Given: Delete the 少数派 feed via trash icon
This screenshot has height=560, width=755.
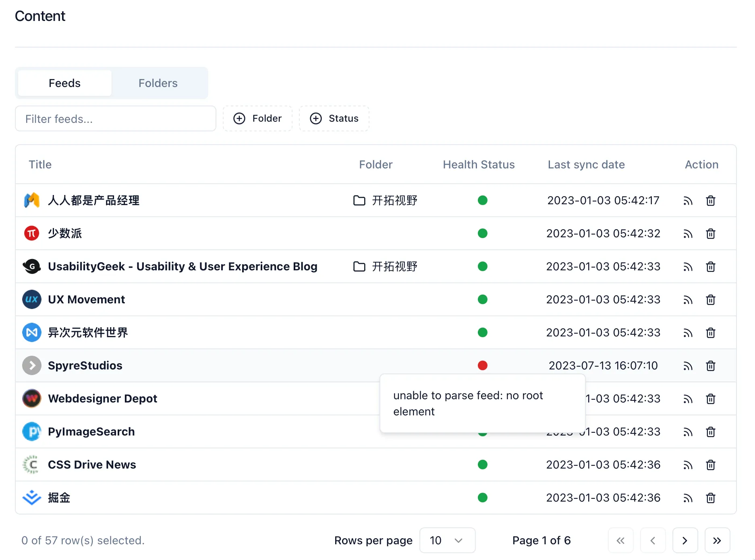Looking at the screenshot, I should point(711,234).
